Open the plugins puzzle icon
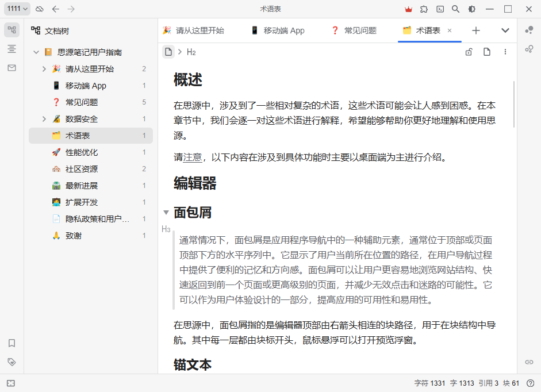541x392 pixels. (x=424, y=9)
